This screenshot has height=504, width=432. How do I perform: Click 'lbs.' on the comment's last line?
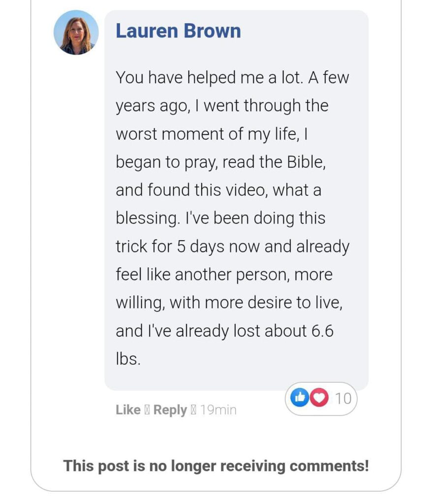(128, 359)
